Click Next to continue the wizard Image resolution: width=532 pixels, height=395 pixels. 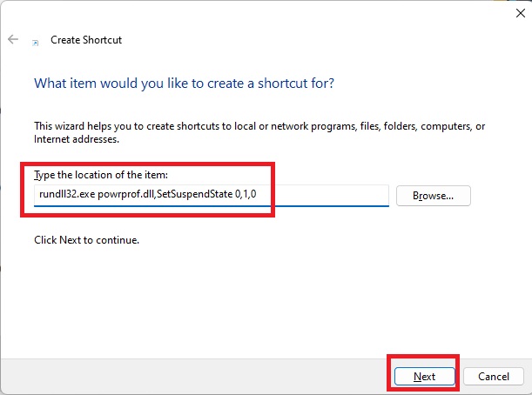[424, 377]
